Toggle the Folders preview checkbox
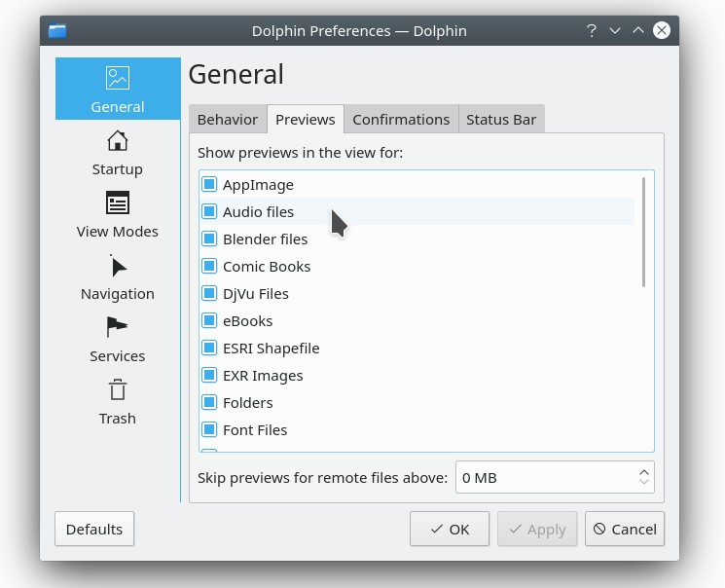Screen dimensions: 725x588 209,402
